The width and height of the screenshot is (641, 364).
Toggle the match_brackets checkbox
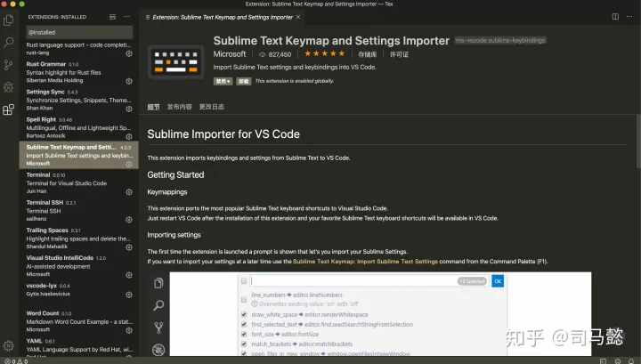[244, 344]
